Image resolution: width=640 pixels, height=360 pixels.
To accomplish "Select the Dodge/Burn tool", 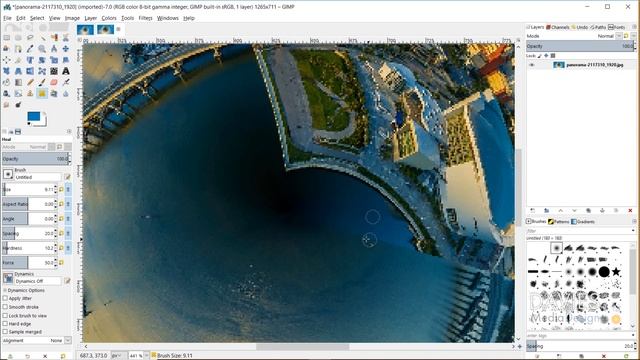I will coord(18,105).
